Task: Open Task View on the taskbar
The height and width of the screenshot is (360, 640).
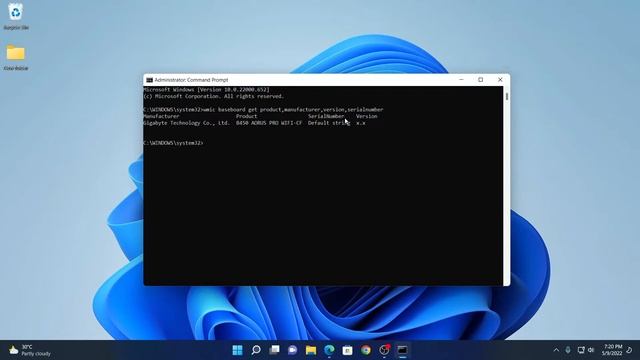Action: click(274, 350)
